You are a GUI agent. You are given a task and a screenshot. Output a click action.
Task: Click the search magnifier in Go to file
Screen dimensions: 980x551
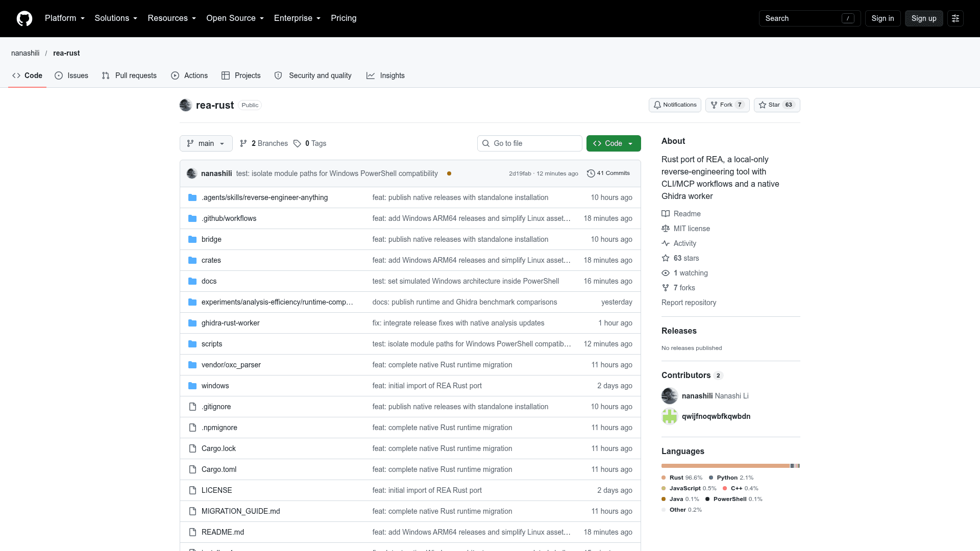click(486, 144)
